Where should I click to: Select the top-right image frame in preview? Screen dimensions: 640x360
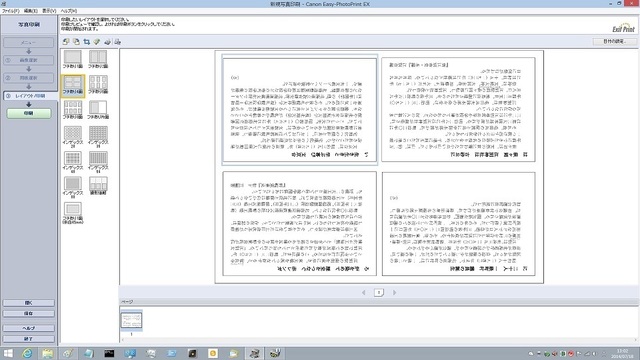[458, 109]
